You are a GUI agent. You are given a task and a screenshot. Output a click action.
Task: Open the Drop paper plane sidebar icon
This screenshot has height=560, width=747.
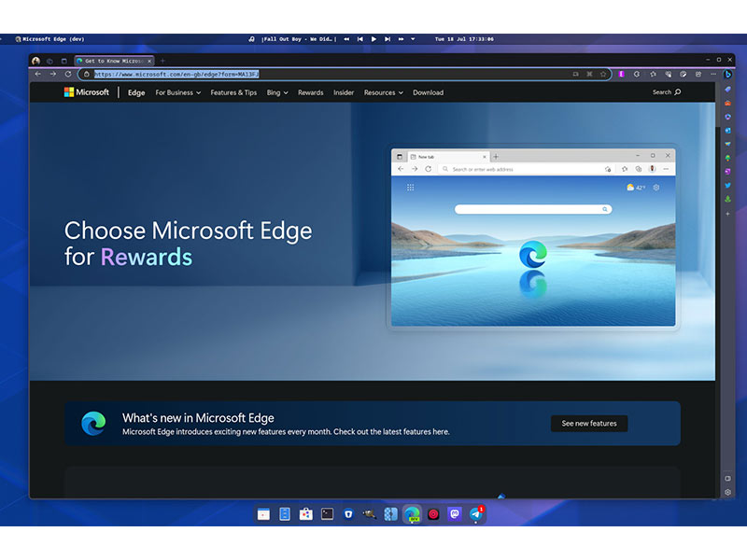pyautogui.click(x=727, y=144)
